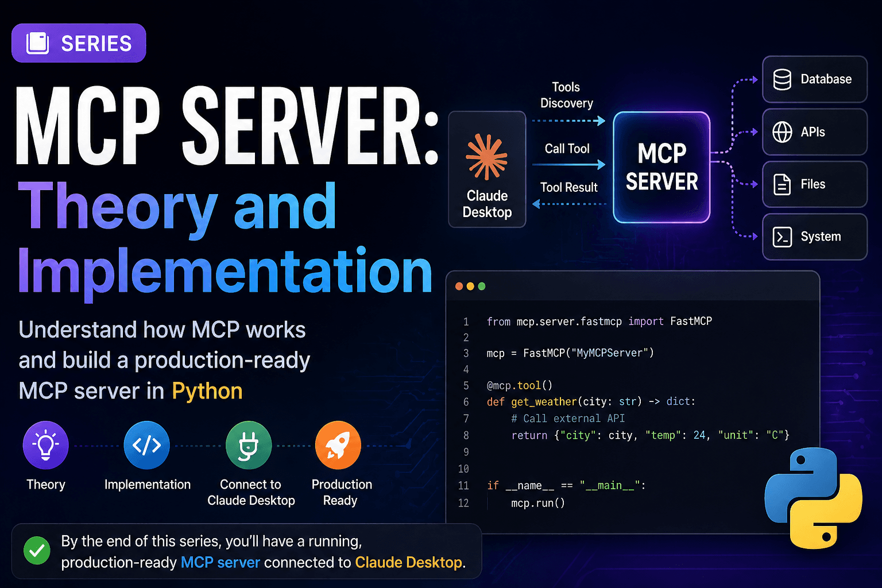Viewport: 882px width, 588px height.
Task: Click the Database cylinder icon
Action: point(782,79)
